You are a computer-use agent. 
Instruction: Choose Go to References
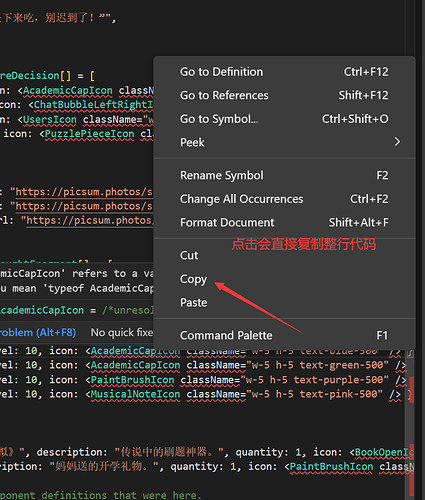tap(284, 95)
